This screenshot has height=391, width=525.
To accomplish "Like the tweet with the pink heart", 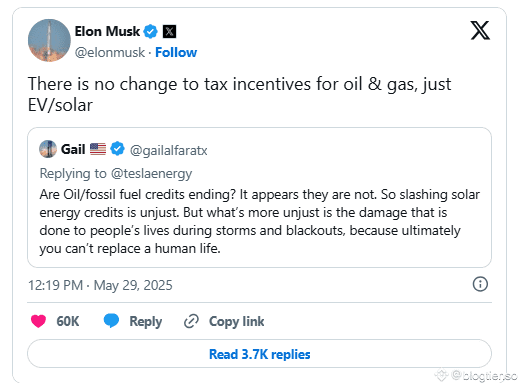I will tap(39, 321).
